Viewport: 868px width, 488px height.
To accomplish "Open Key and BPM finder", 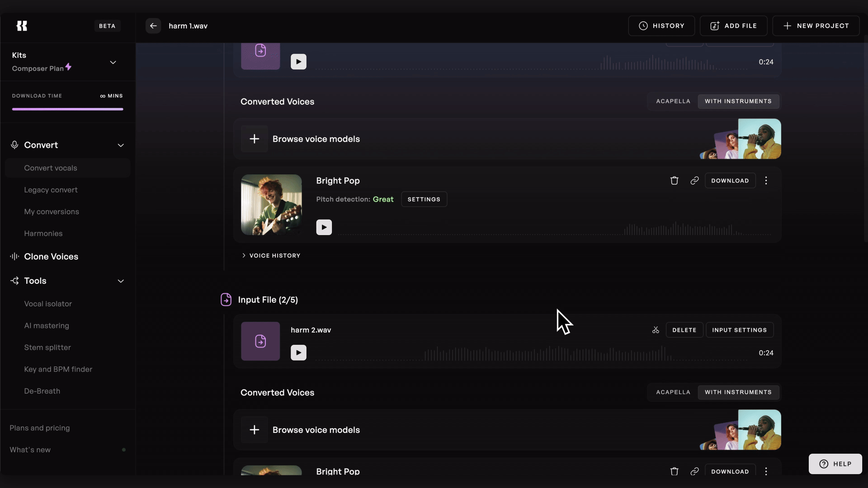I will tap(58, 369).
